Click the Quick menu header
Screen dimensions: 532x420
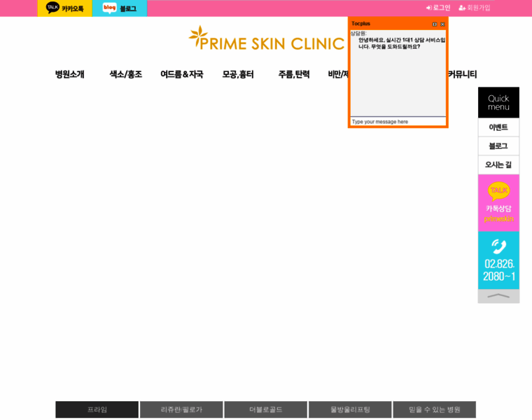click(x=498, y=102)
